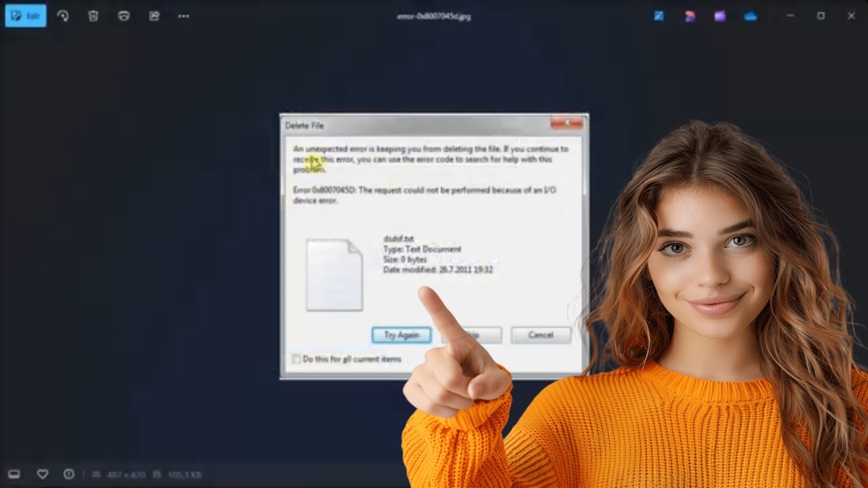Viewport: 868px width, 488px height.
Task: Tick 'Do this for all current items' checkbox
Action: point(296,359)
